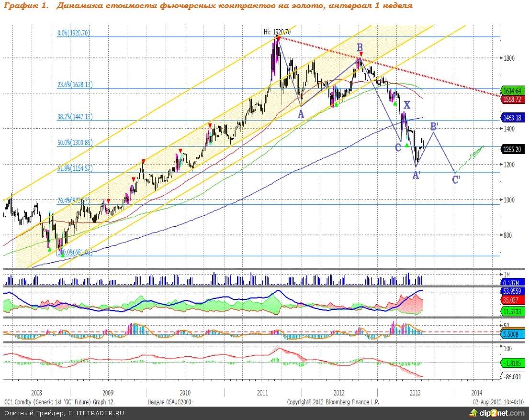Click the Bloomberg Finance L.P. copyright text
Viewport: 529px width, 420px height.
[x=333, y=402]
